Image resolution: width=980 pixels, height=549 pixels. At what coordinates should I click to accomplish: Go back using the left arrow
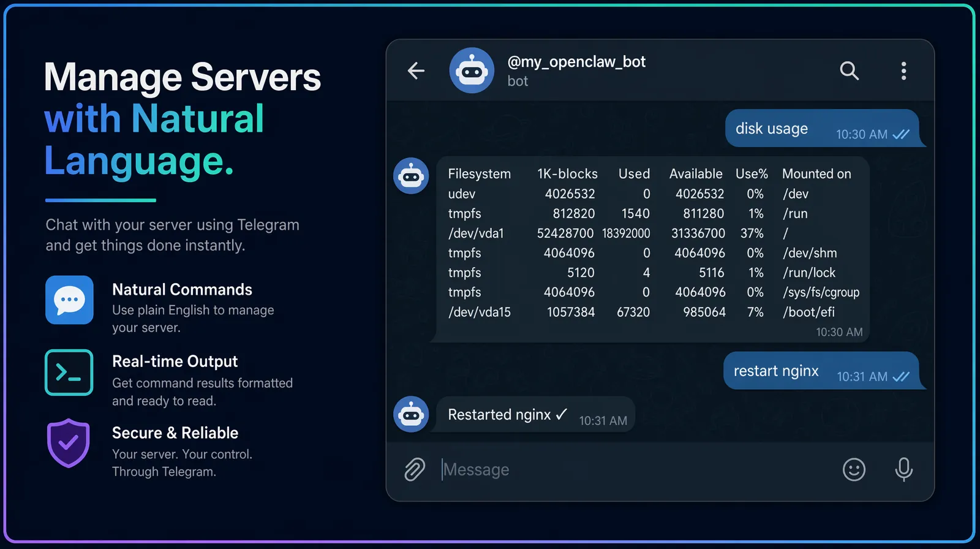pyautogui.click(x=416, y=71)
